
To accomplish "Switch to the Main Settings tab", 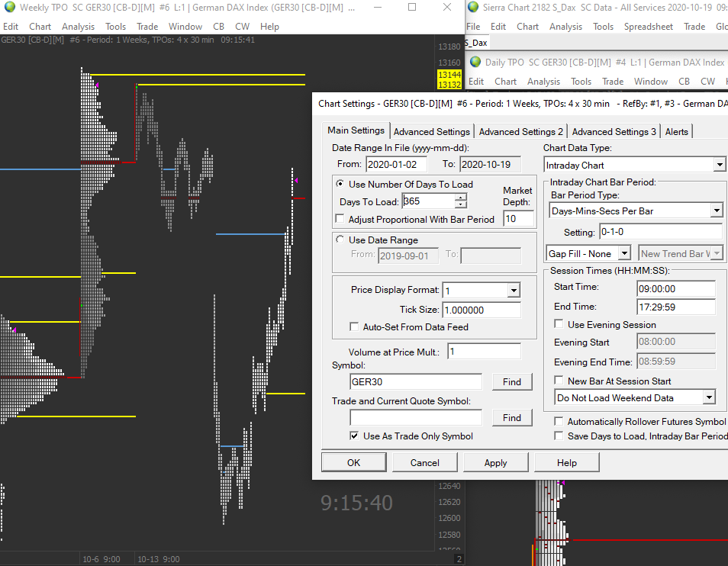I will point(356,130).
